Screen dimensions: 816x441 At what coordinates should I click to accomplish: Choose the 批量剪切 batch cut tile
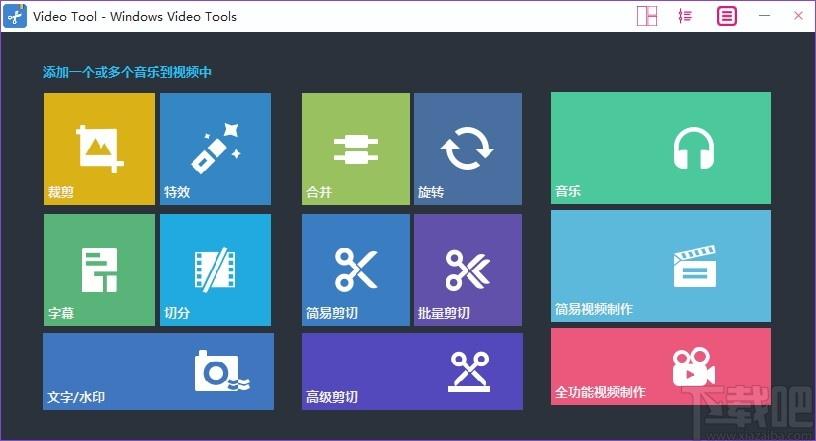tap(468, 270)
